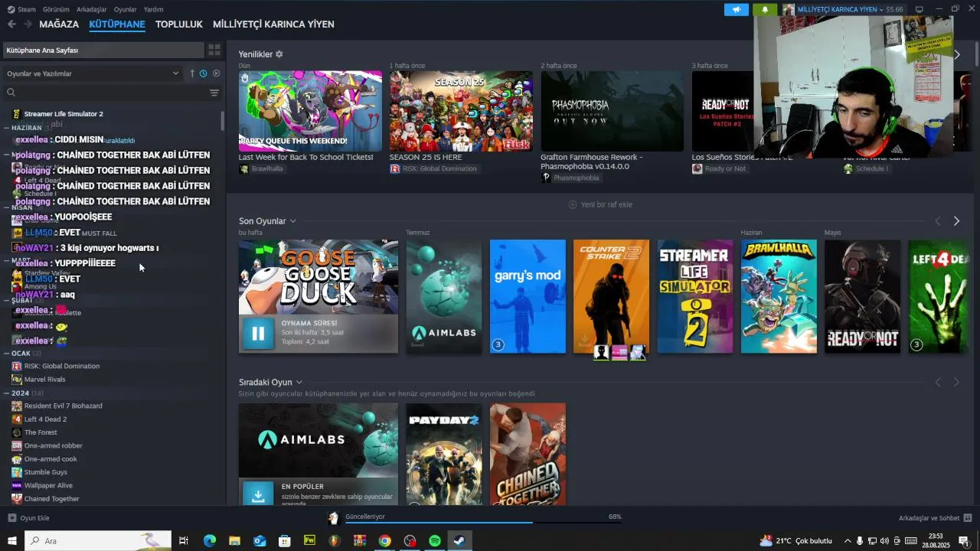Go to previous page of Son Oyunlar
Viewport: 980px width, 551px height.
[938, 221]
